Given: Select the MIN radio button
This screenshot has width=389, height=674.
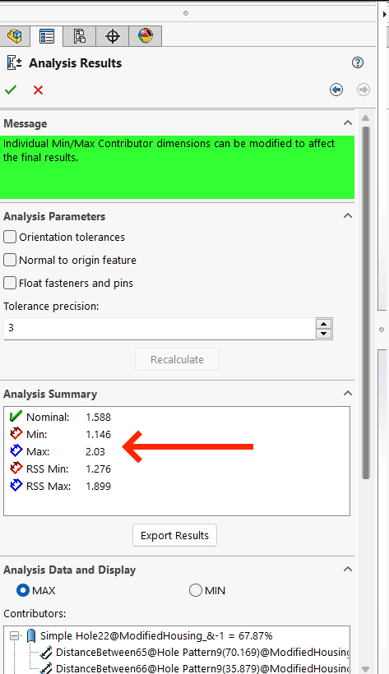Looking at the screenshot, I should point(195,590).
